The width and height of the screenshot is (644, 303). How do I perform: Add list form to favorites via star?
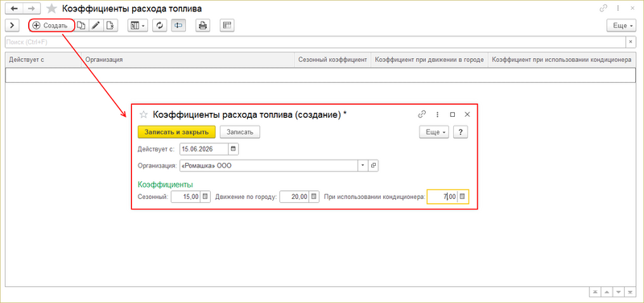point(52,9)
